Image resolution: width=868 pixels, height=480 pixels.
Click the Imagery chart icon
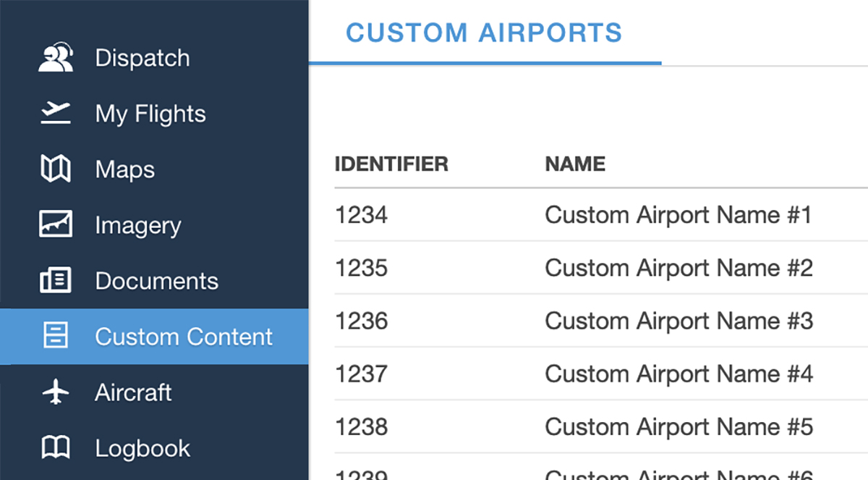coord(56,225)
